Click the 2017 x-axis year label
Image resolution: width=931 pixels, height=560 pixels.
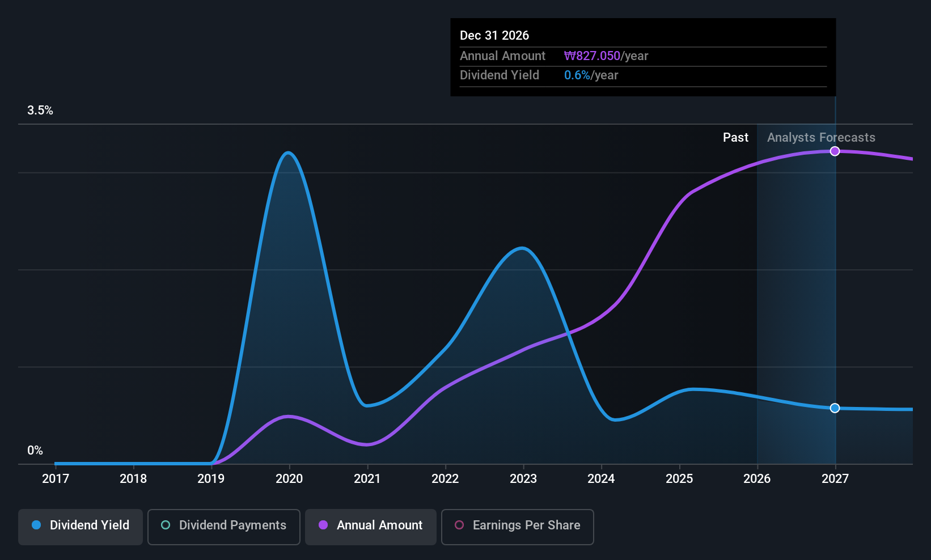coord(56,479)
